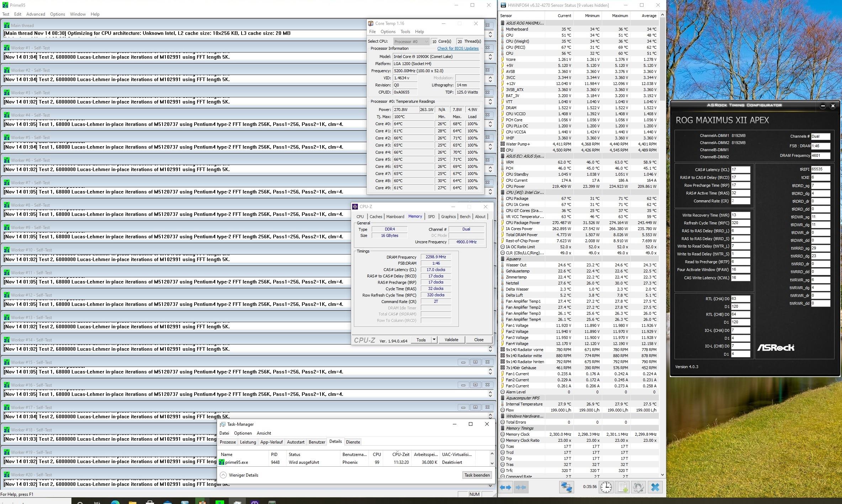Open HWiNFO remote network monitoring icon
The width and height of the screenshot is (842, 504).
click(566, 487)
